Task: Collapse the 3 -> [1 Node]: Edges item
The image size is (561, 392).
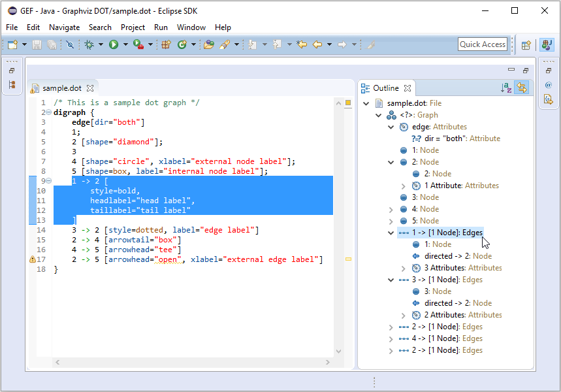Action: 391,280
